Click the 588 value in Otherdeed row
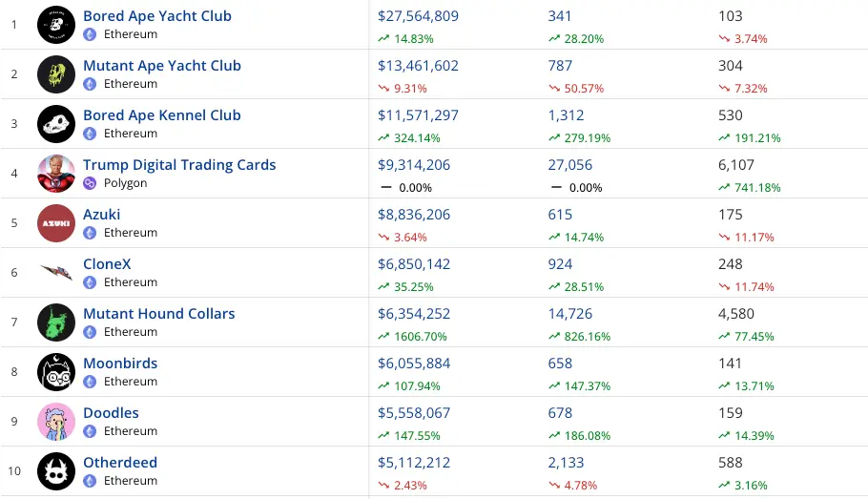This screenshot has height=499, width=868. [x=730, y=463]
